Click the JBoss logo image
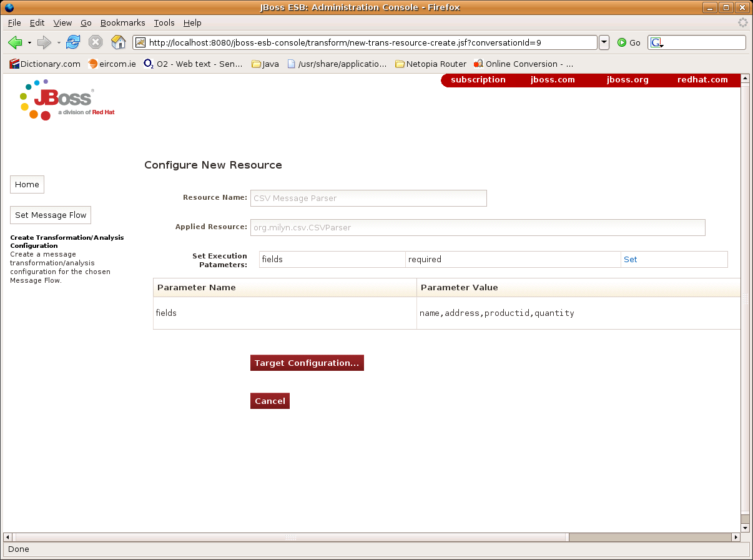This screenshot has width=753, height=560. [67, 100]
